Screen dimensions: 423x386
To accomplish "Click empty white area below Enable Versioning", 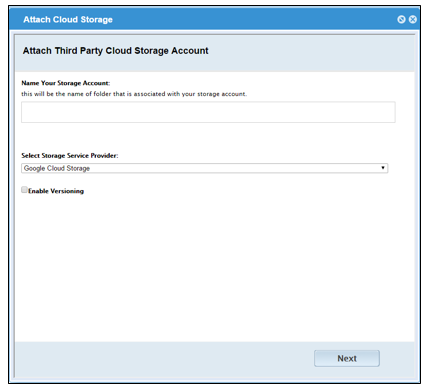I will pos(213,267).
